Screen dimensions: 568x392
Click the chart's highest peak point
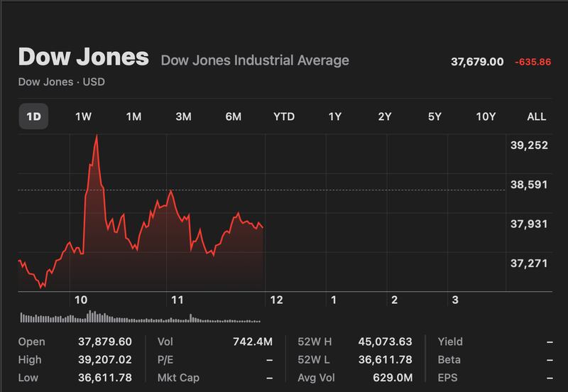pos(97,136)
